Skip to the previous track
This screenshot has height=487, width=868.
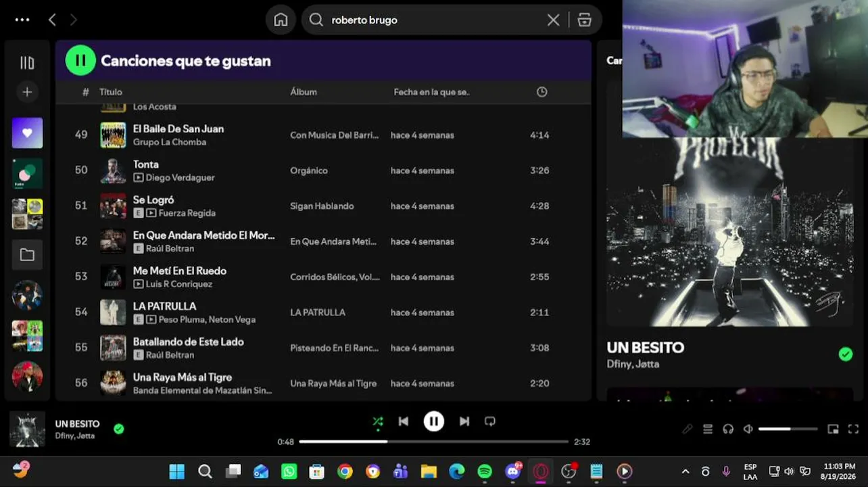click(x=404, y=421)
